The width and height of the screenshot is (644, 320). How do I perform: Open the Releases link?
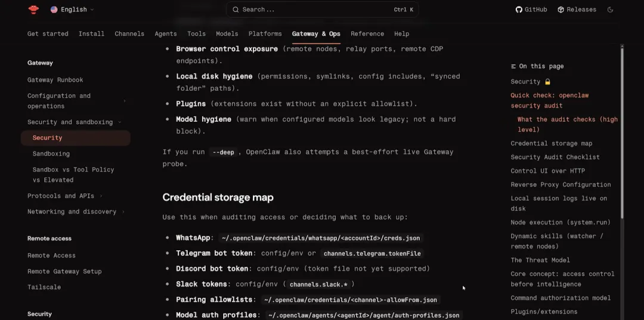pos(577,10)
